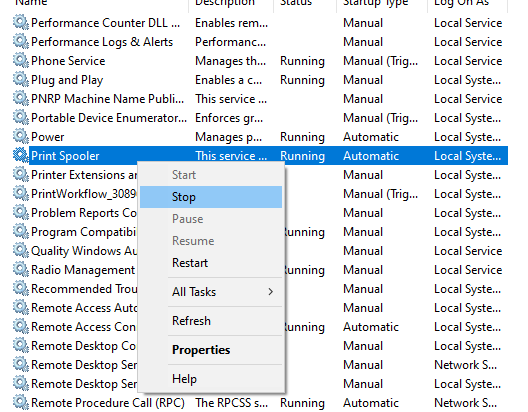Click the Print Spooler Running status
The image size is (528, 412).
[x=302, y=156]
